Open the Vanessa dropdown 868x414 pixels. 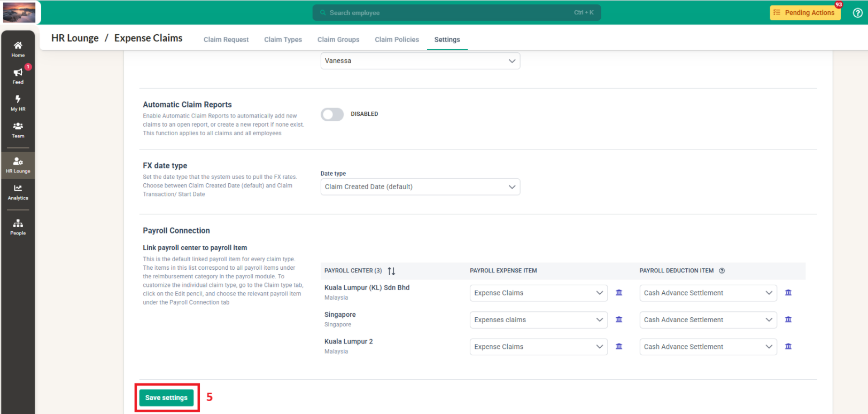tap(420, 61)
